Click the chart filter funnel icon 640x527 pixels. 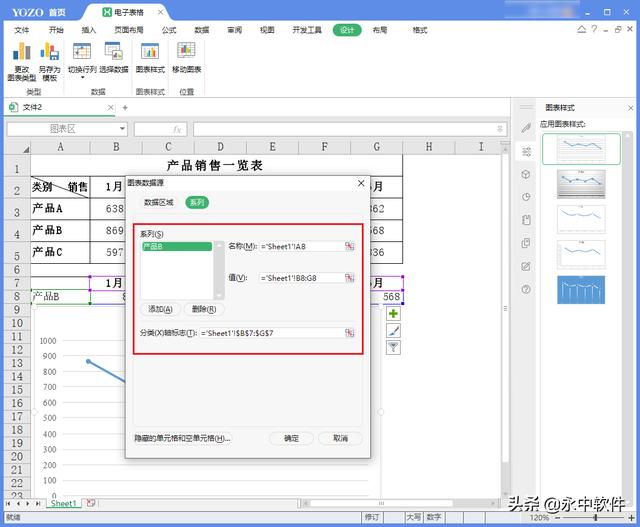point(393,346)
